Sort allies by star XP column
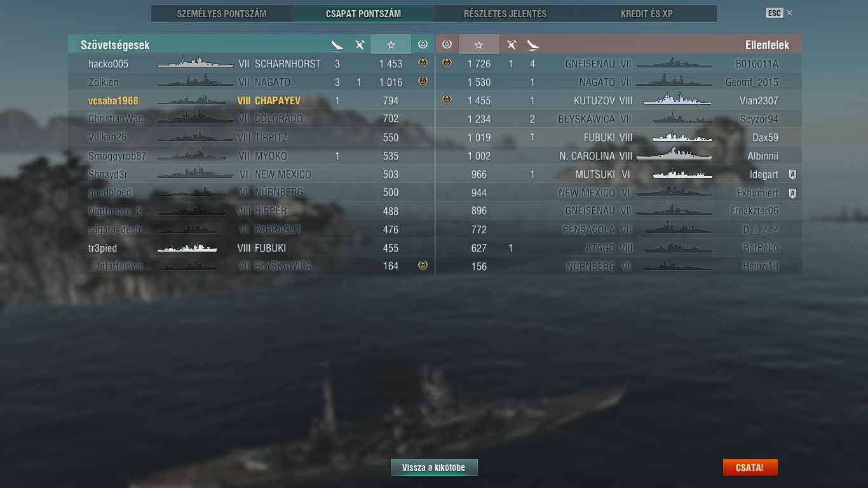The width and height of the screenshot is (868, 488). [391, 44]
